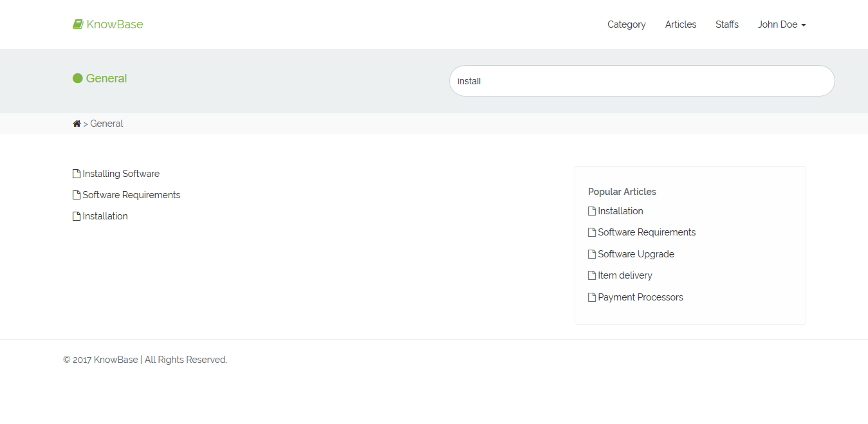This screenshot has width=868, height=424.
Task: Open the Category menu item
Action: pyautogui.click(x=626, y=24)
